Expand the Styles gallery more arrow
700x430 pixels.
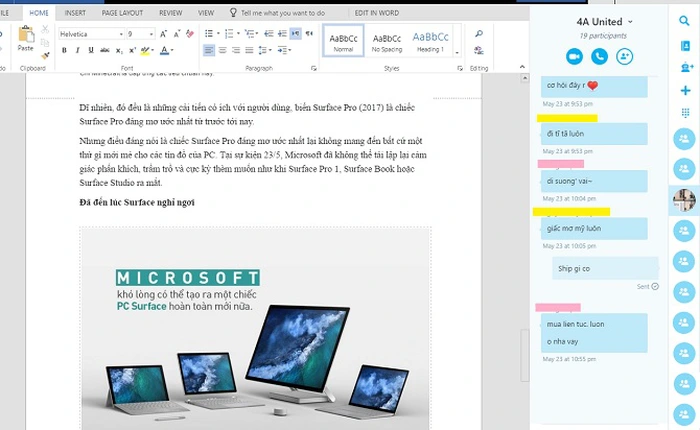coord(457,53)
